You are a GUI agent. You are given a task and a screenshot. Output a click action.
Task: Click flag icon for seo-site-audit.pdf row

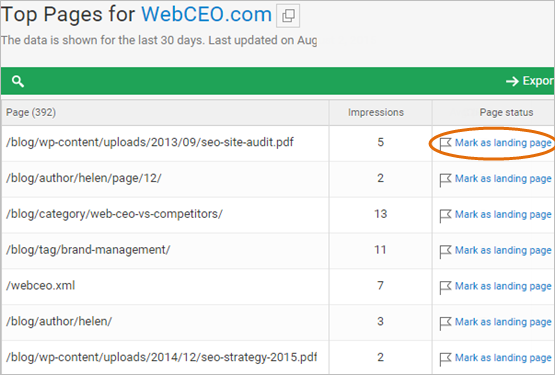tap(445, 144)
